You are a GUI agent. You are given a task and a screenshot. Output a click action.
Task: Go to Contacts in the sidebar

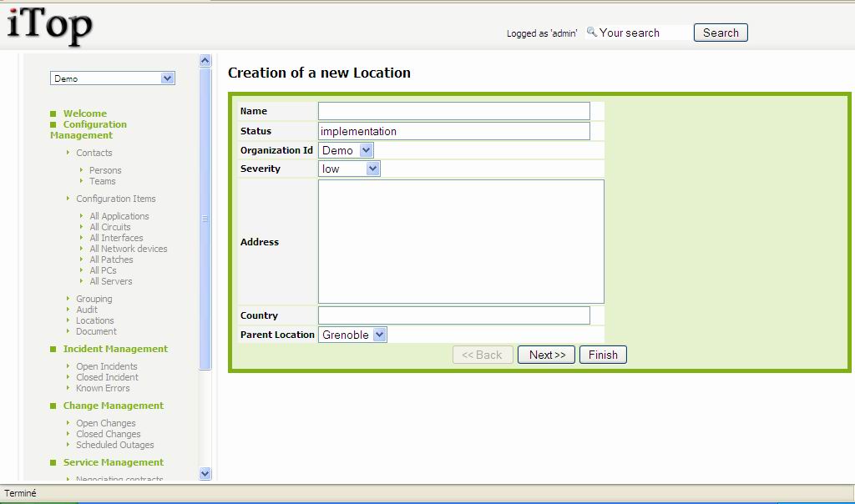click(94, 153)
